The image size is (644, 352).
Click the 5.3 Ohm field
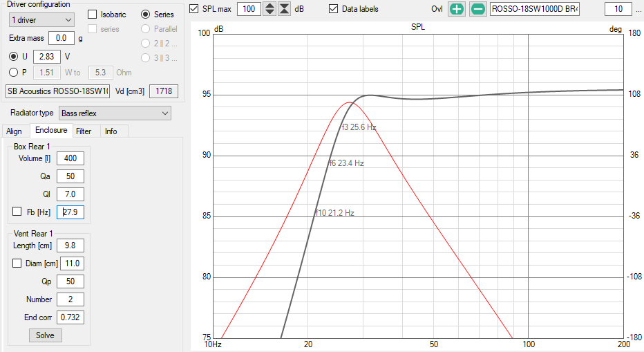click(x=101, y=73)
